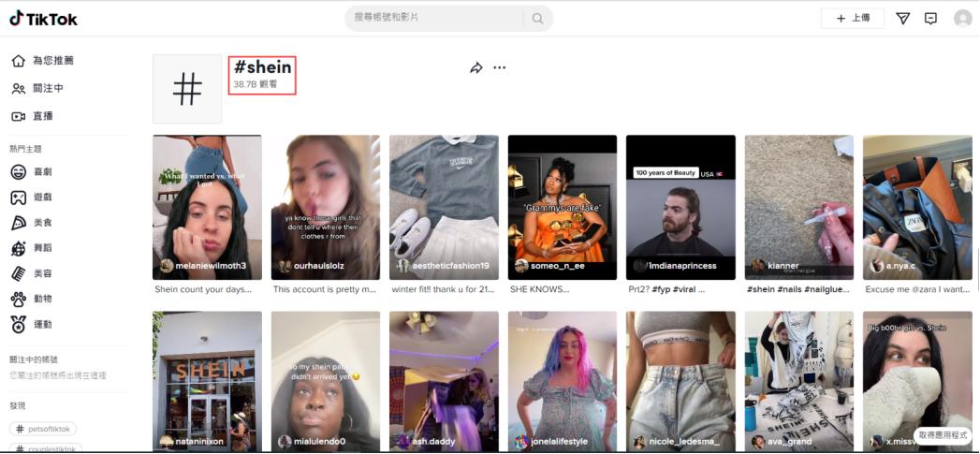
Task: Open 直播 live section
Action: pos(33,116)
